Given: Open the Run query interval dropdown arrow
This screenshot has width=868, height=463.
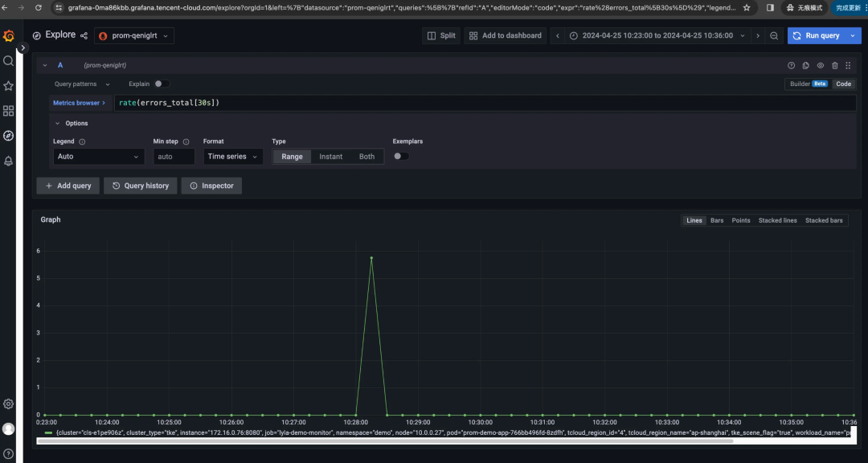Looking at the screenshot, I should pos(853,35).
